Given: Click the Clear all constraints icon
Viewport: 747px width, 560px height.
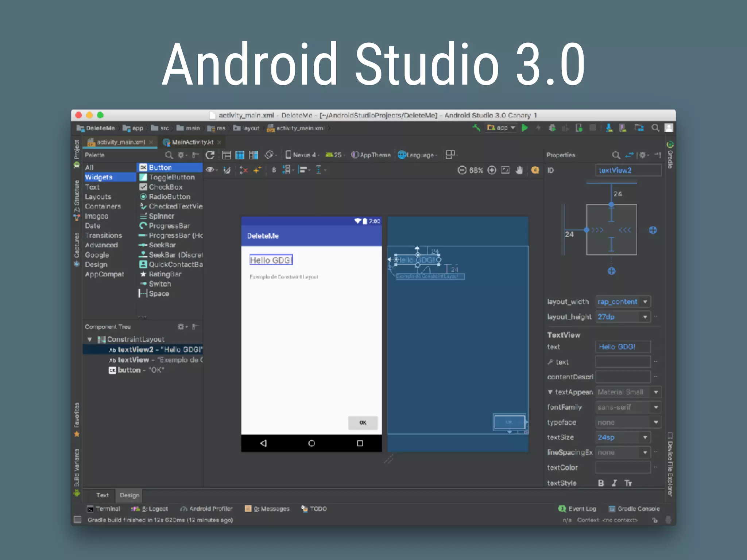Looking at the screenshot, I should pos(243,170).
